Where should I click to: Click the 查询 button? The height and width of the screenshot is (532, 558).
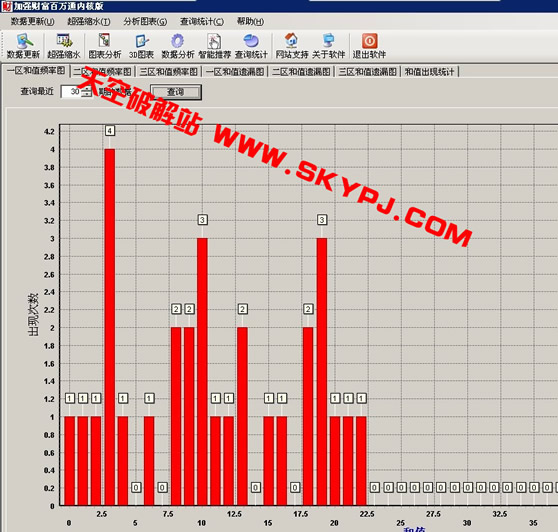point(176,92)
